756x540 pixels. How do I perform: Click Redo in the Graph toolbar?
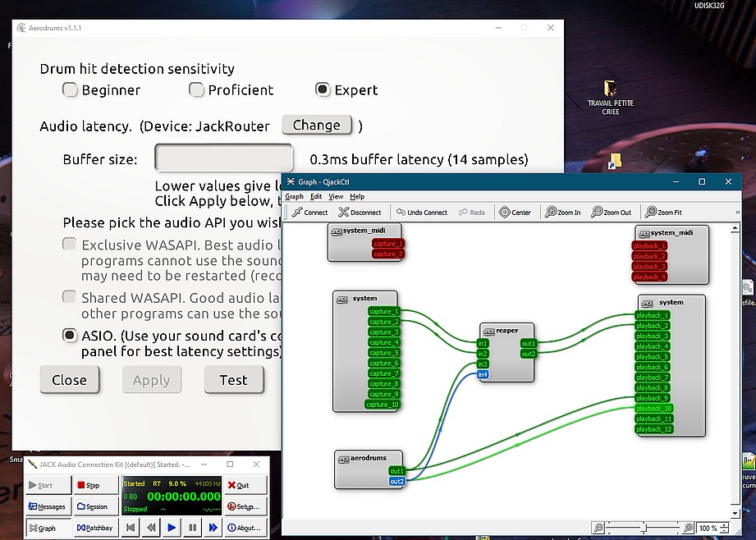(x=471, y=212)
